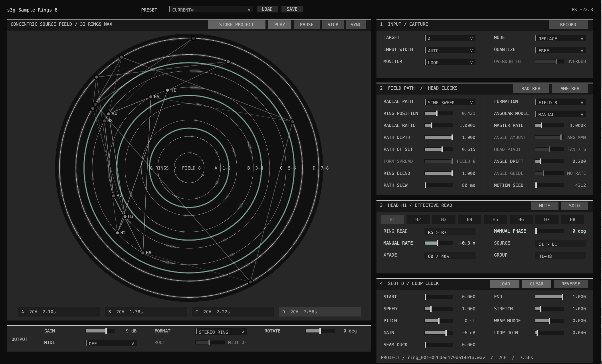The width and height of the screenshot is (602, 364).
Task: Click the STOP transport button
Action: click(x=333, y=25)
